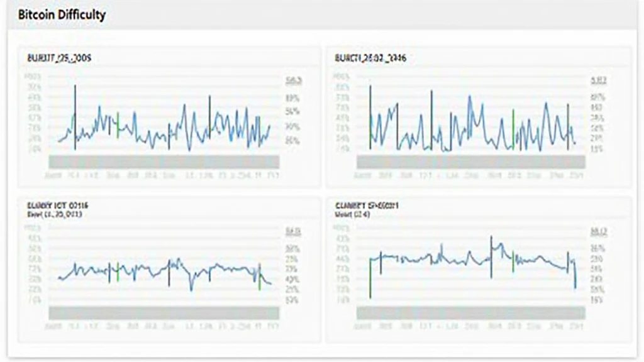
Task: Click the gray range bar under bottom-right chart
Action: pos(470,312)
